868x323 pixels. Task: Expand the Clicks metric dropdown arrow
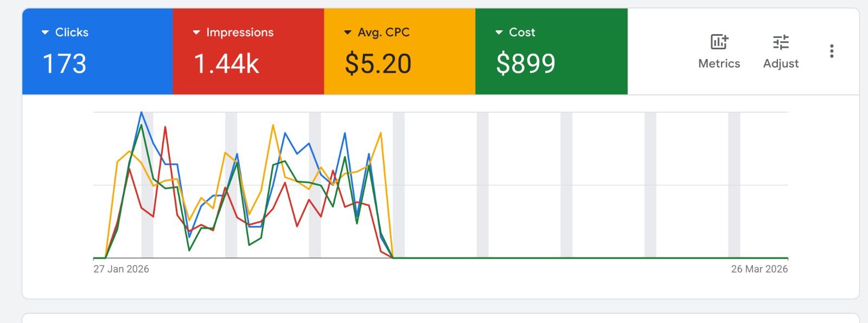45,33
